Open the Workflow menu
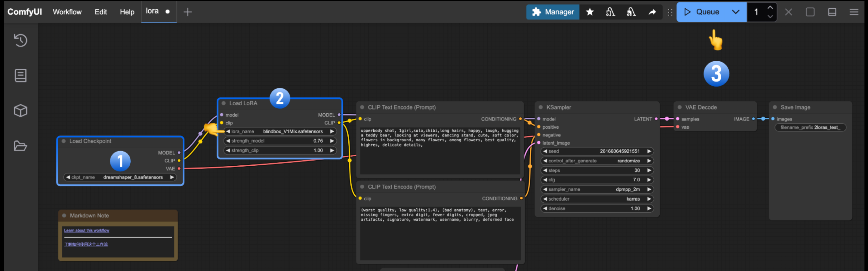Viewport: 868px width, 271px height. pyautogui.click(x=67, y=12)
